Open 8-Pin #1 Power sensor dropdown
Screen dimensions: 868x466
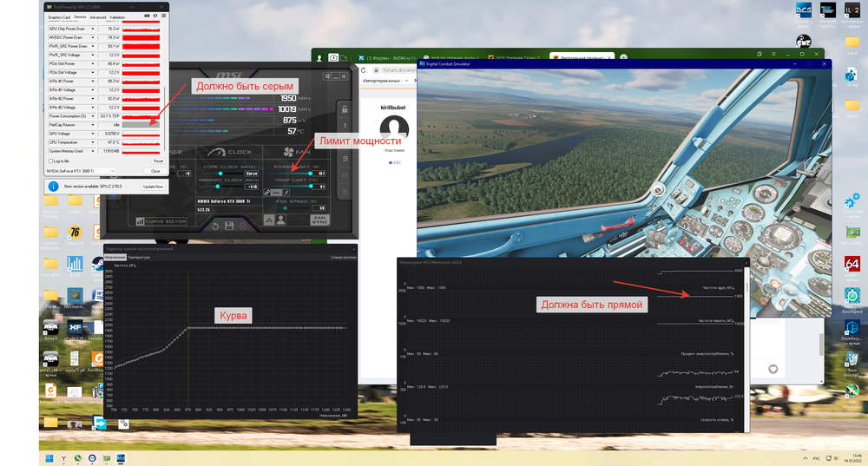tap(93, 82)
